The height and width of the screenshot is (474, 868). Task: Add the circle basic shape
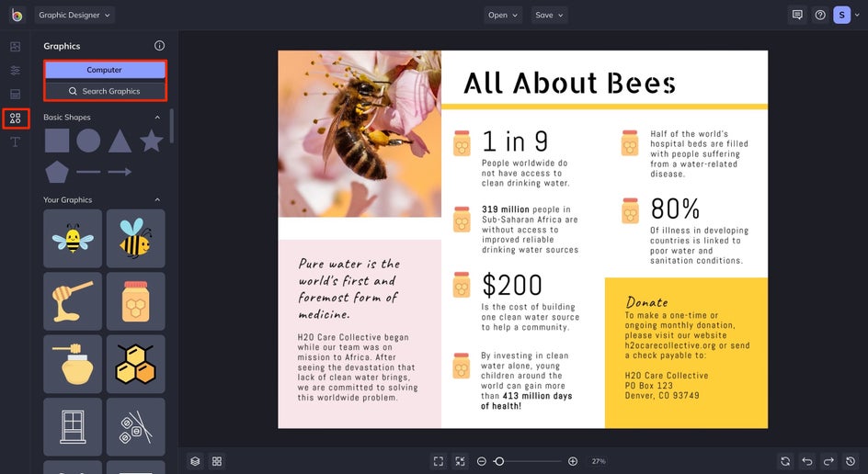pos(88,141)
